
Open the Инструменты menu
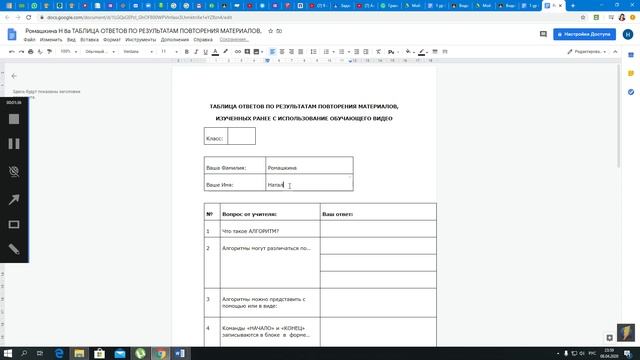(x=140, y=40)
